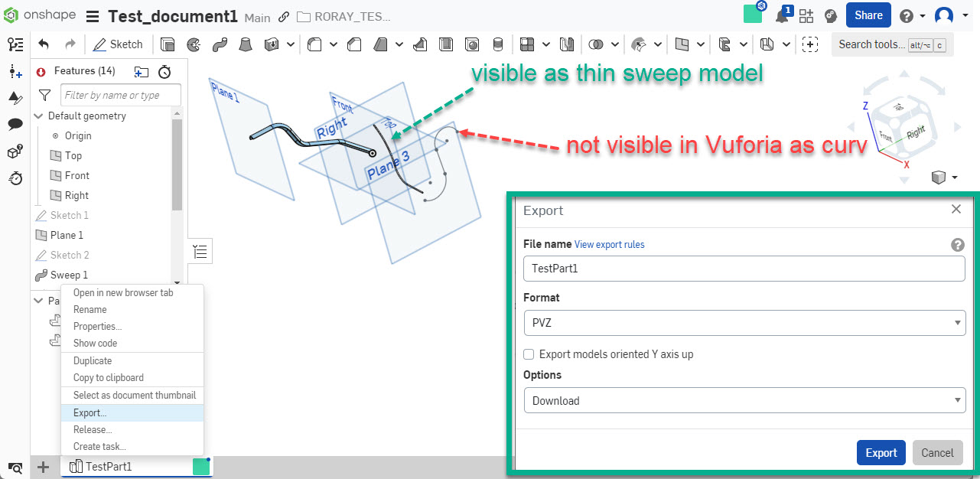Select the Revolve tool

193,44
